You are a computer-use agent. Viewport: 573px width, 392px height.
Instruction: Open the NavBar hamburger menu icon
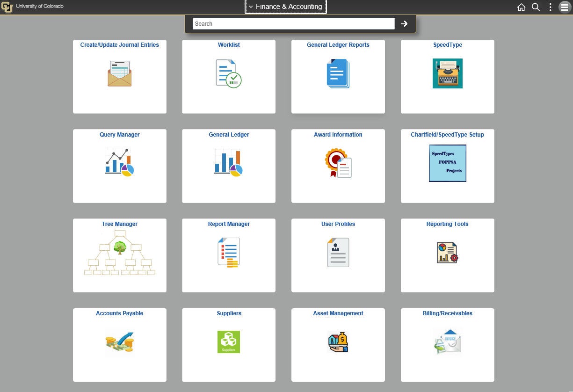point(565,7)
